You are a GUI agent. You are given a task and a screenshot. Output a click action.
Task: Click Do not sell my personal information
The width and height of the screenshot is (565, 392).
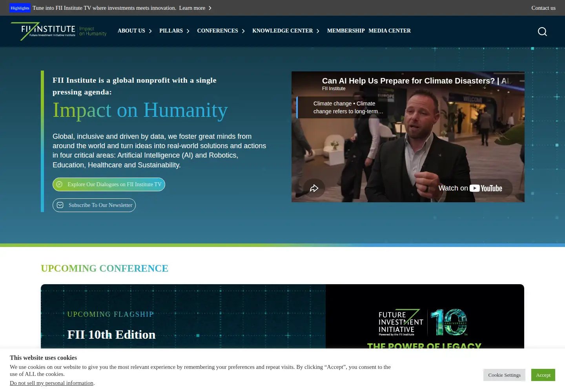point(51,383)
